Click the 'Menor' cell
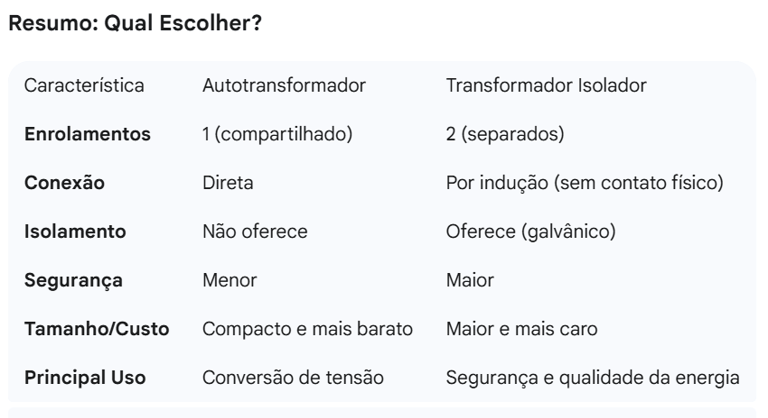The height and width of the screenshot is (418, 768). coord(230,280)
